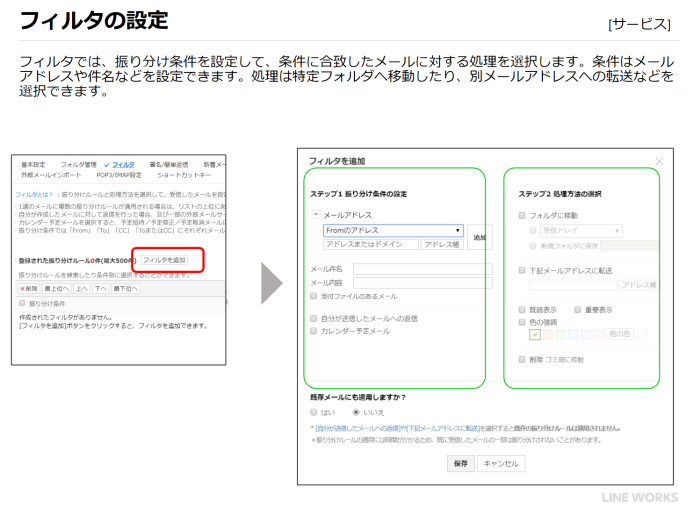Pick the peach color swatch
The width and height of the screenshot is (700, 508).
(547, 334)
